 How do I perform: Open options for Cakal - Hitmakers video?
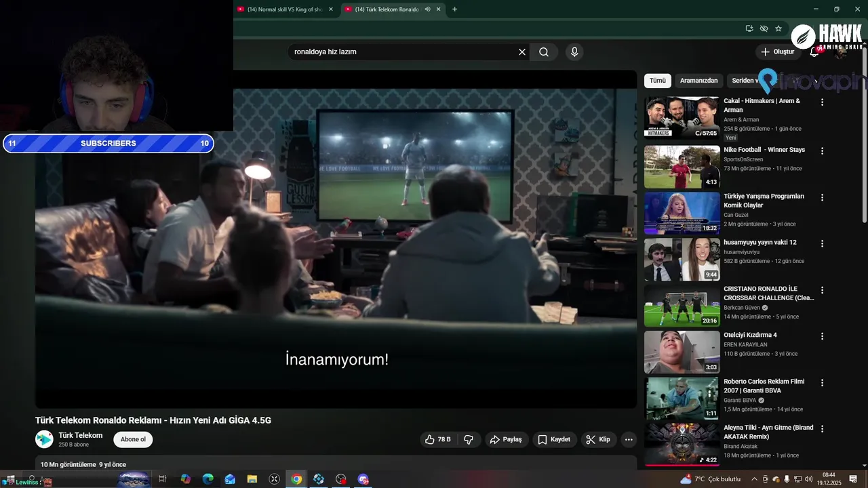[822, 102]
